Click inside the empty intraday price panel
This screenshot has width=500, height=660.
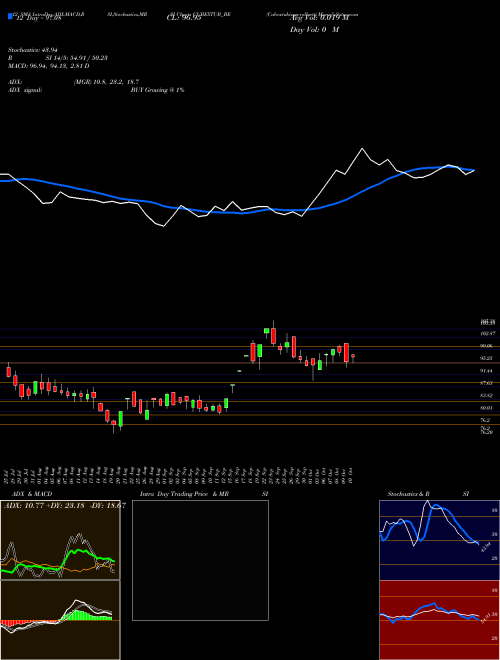(200, 560)
